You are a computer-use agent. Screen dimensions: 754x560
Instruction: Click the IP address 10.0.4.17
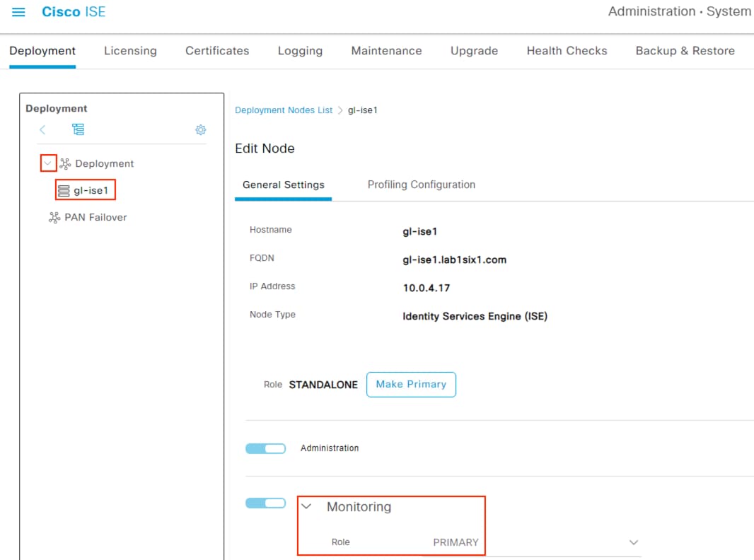click(426, 288)
